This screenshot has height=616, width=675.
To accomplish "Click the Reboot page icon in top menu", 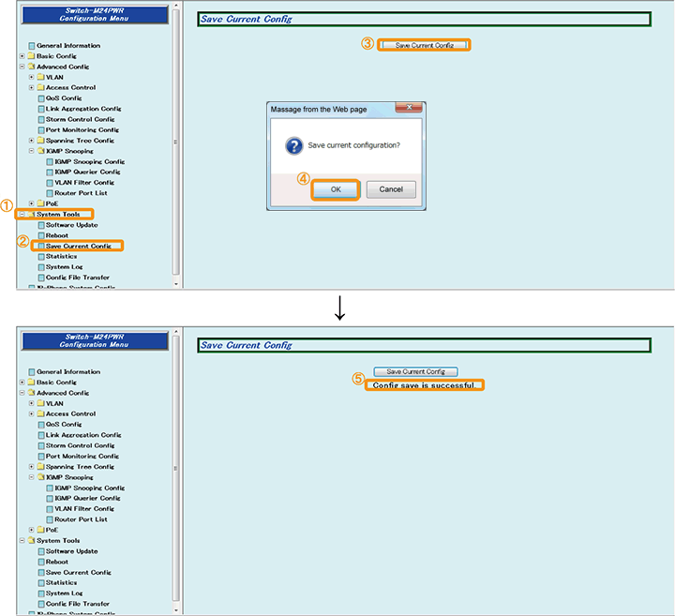I will [40, 235].
